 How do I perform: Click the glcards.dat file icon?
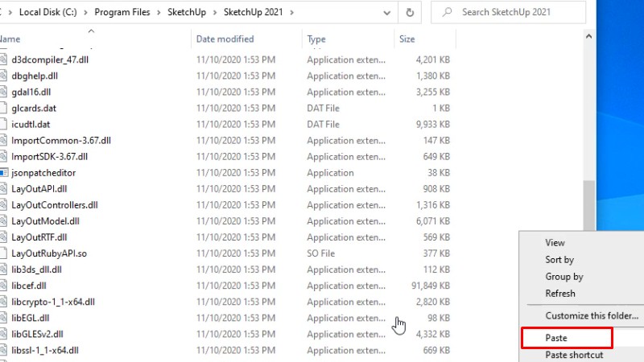(4, 109)
